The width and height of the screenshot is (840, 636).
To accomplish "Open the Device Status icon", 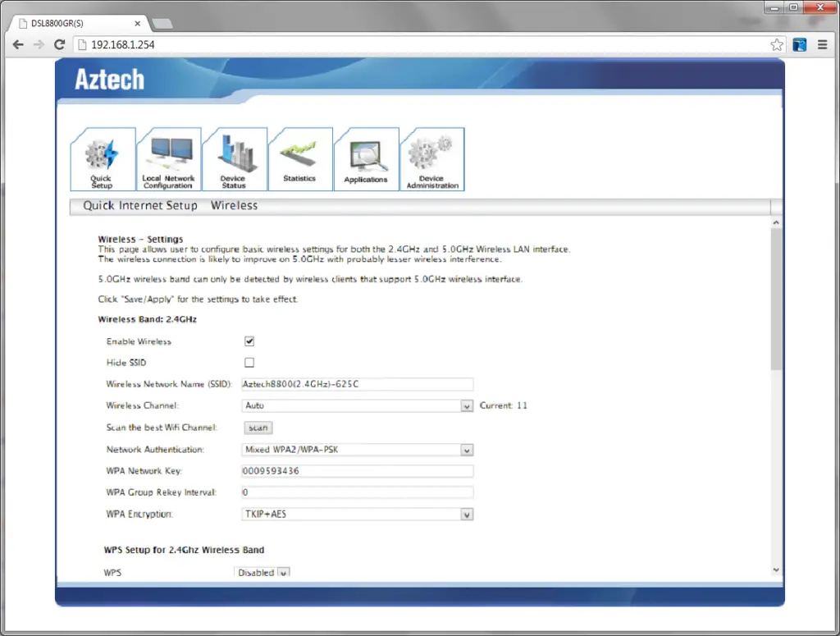I will [x=235, y=159].
